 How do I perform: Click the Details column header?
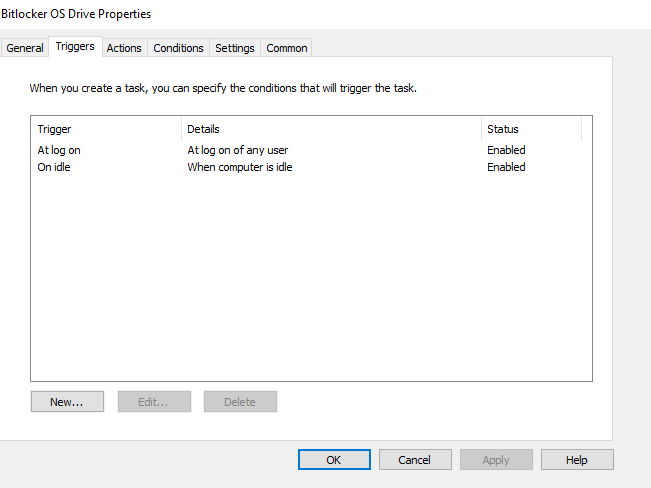(x=331, y=129)
